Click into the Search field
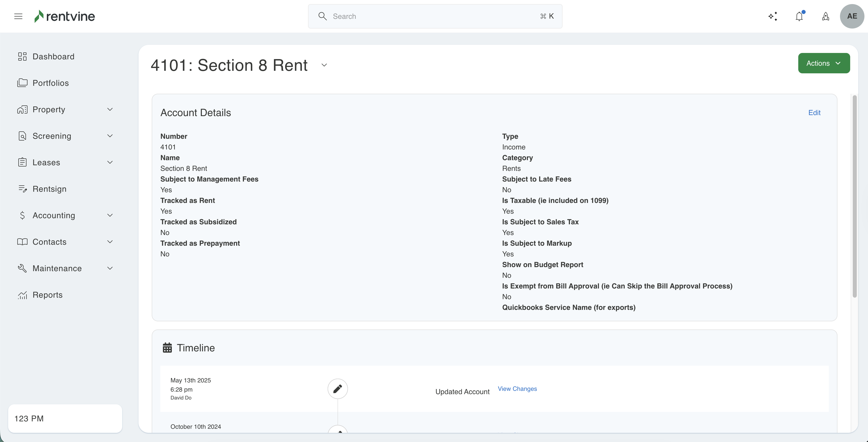This screenshot has height=442, width=868. (x=435, y=16)
